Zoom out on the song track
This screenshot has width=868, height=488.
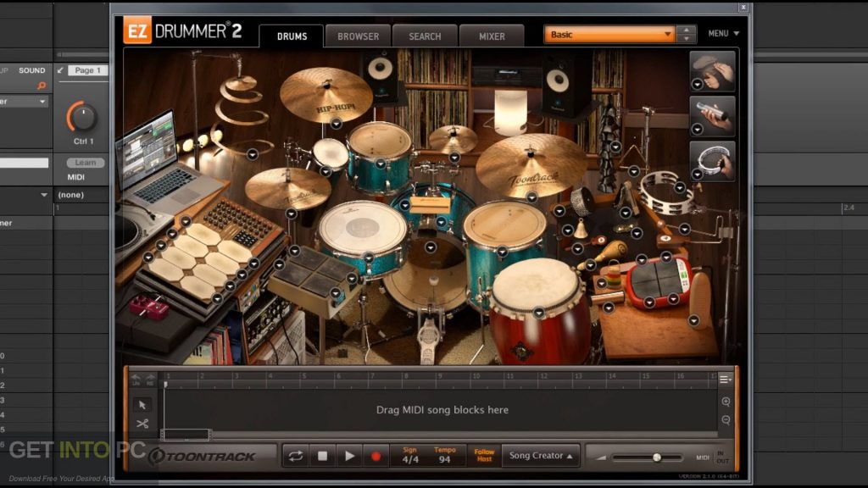click(x=726, y=420)
